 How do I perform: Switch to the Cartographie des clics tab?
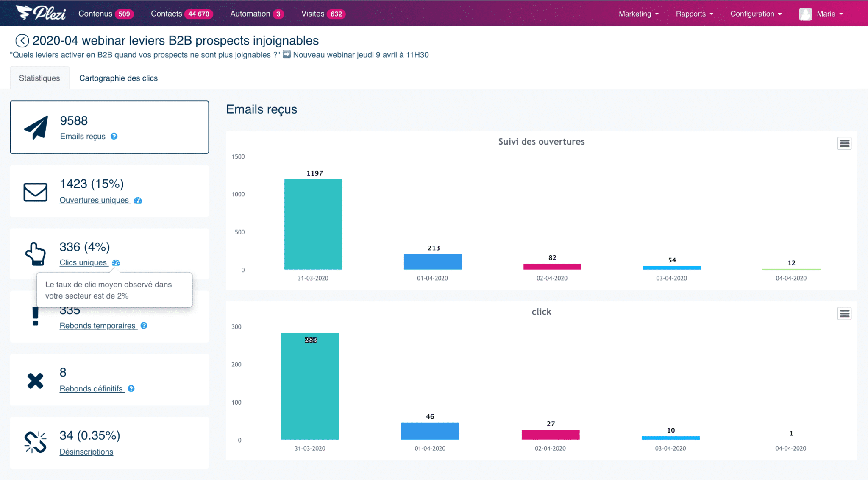(120, 78)
